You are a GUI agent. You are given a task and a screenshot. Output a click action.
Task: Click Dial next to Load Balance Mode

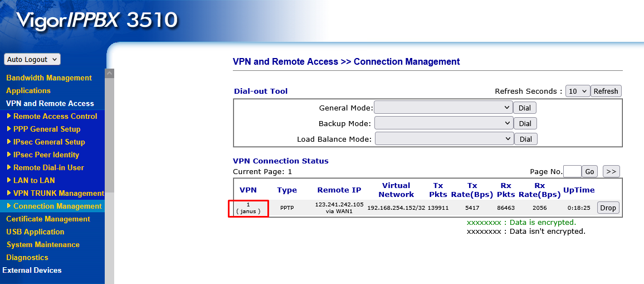pyautogui.click(x=526, y=139)
